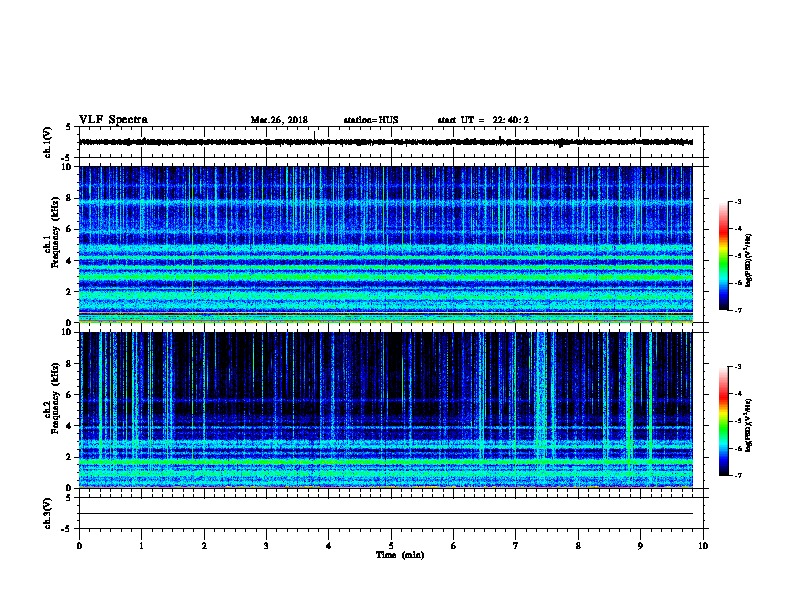Click the '10' tick label on time axis
The width and height of the screenshot is (792, 612).
(x=703, y=546)
